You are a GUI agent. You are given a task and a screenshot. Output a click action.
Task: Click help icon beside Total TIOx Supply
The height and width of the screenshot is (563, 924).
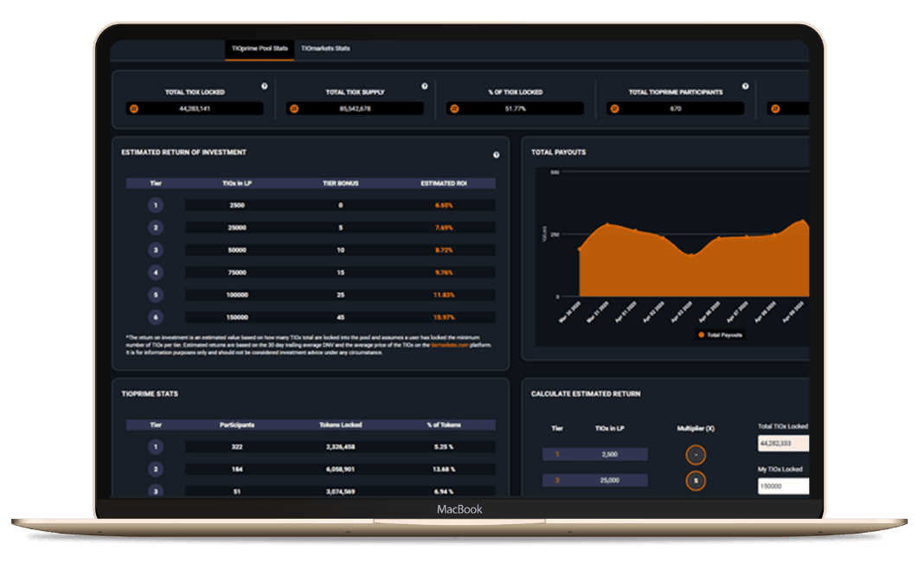pyautogui.click(x=424, y=86)
